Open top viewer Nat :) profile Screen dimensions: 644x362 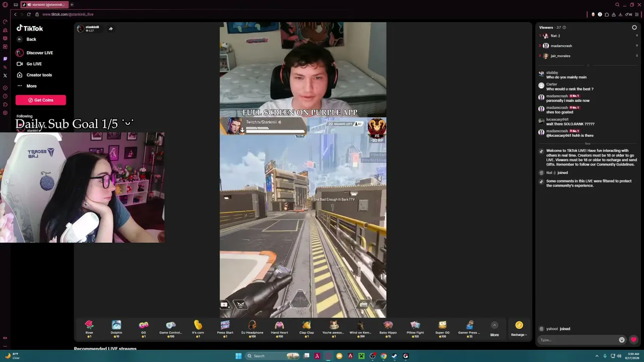pos(555,36)
